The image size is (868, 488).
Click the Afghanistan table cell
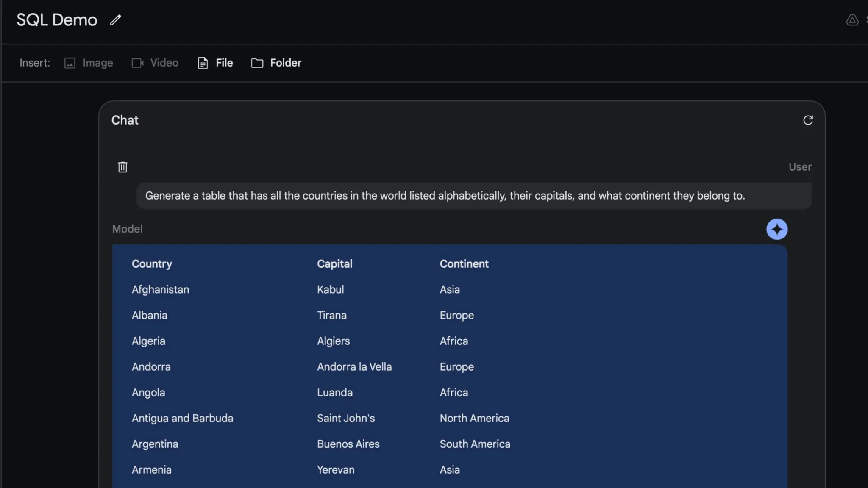(160, 290)
